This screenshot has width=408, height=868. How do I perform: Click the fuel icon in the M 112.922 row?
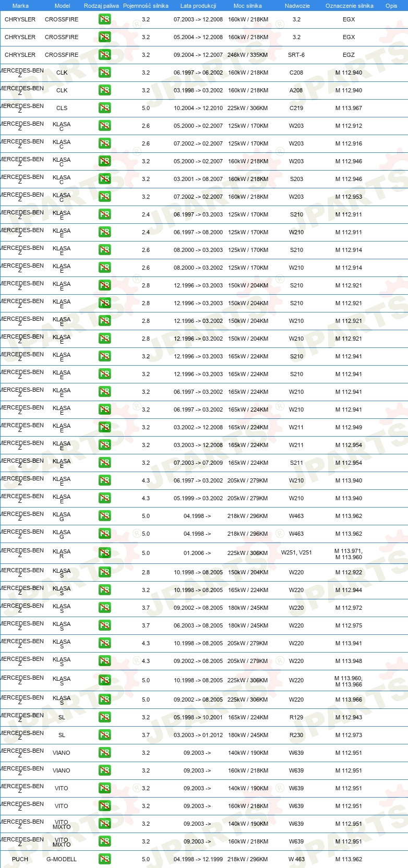105,572
